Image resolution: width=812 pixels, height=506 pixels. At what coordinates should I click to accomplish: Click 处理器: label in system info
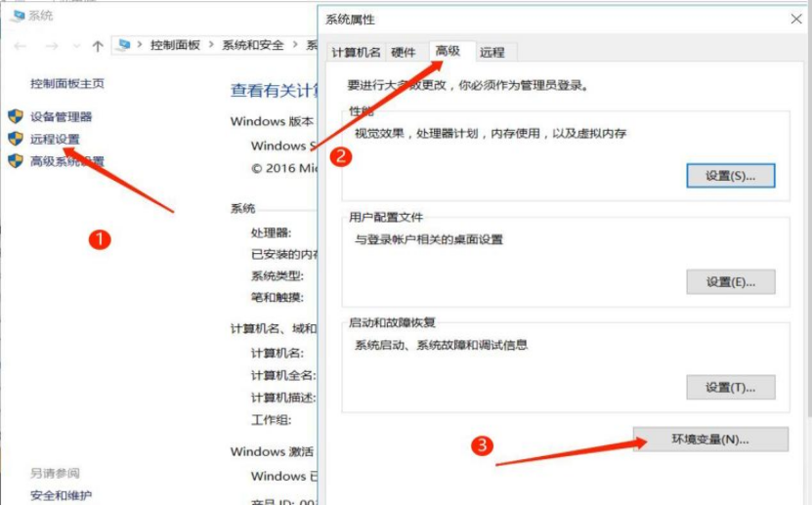(272, 232)
